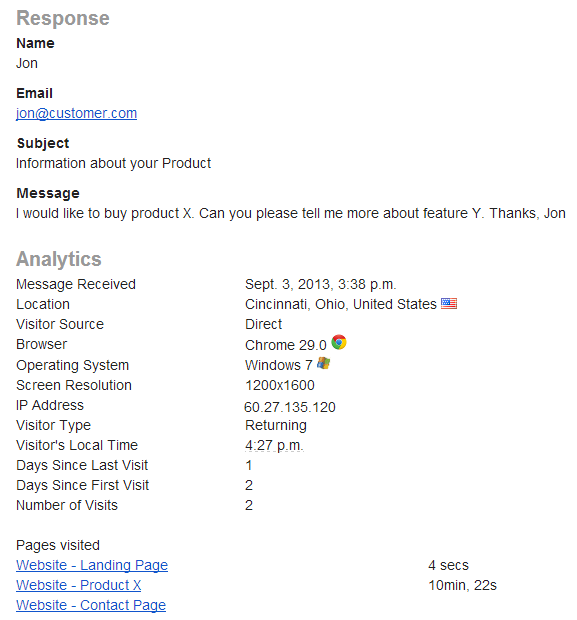Open the Website - Landing Page link
The width and height of the screenshot is (577, 620).
pos(92,565)
